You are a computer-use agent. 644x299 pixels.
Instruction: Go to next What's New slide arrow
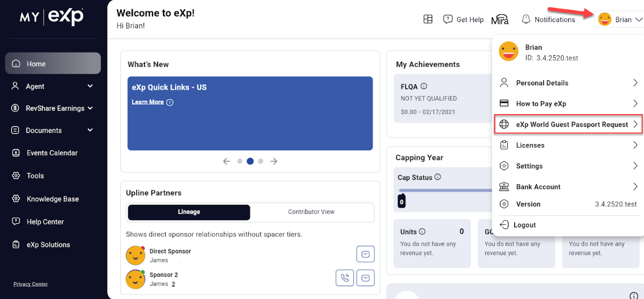[274, 161]
